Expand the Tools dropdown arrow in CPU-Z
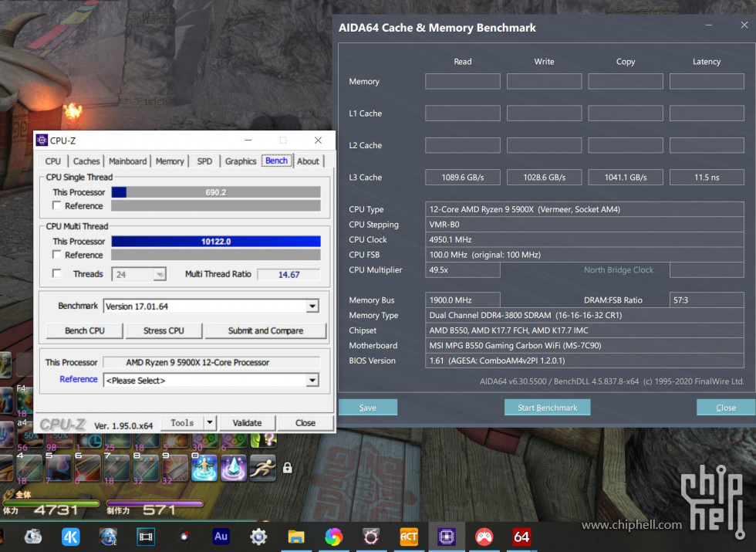 210,423
